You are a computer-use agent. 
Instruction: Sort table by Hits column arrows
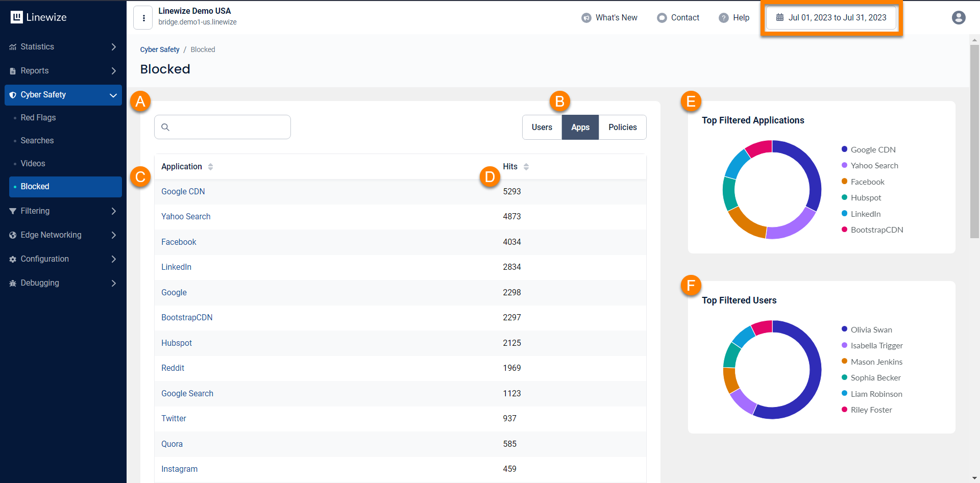(526, 167)
